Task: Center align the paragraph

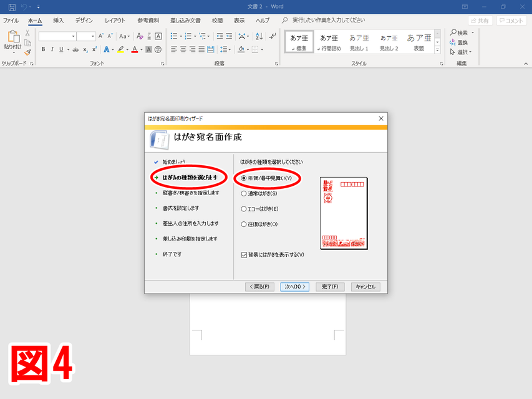Action: (183, 49)
